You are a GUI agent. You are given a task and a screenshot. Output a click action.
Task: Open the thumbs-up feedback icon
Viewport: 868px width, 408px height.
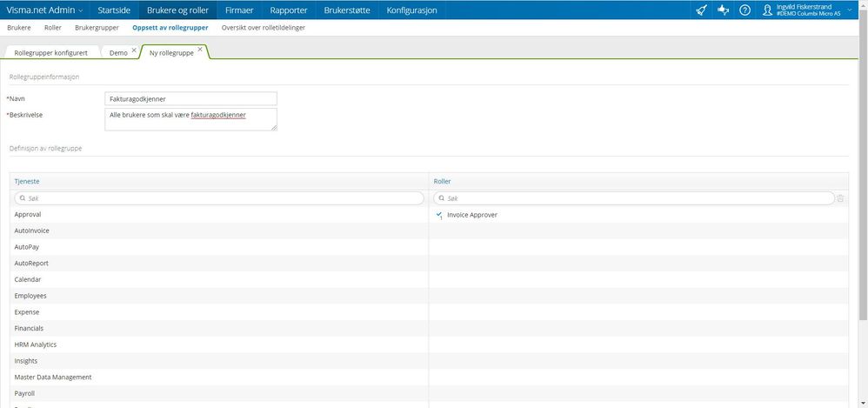coord(723,10)
